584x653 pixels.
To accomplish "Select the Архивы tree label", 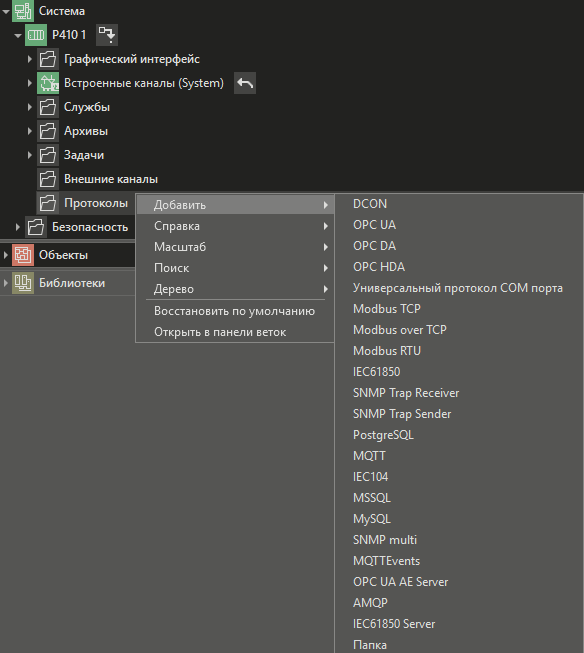I will 86,131.
